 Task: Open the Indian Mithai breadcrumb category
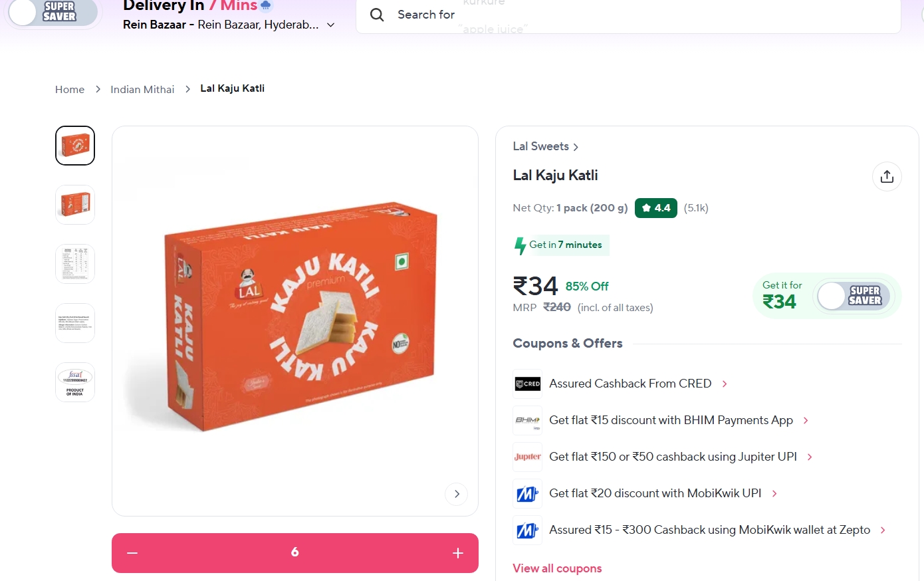pos(142,90)
